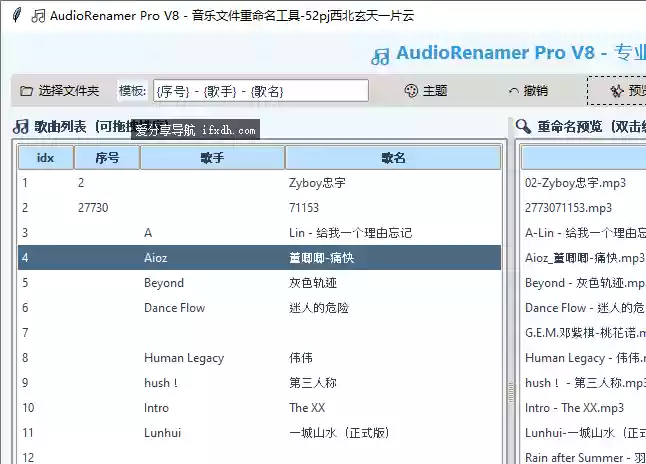646x464 pixels.
Task: Sort by idx column header
Action: 45,157
